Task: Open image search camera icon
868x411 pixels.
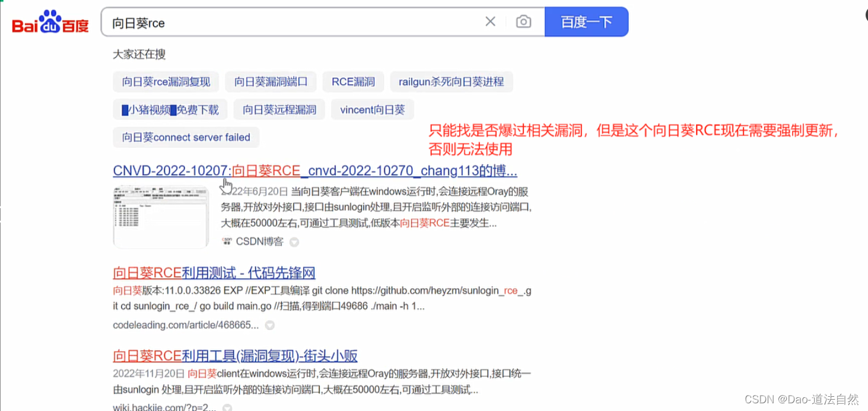Action: [x=523, y=22]
